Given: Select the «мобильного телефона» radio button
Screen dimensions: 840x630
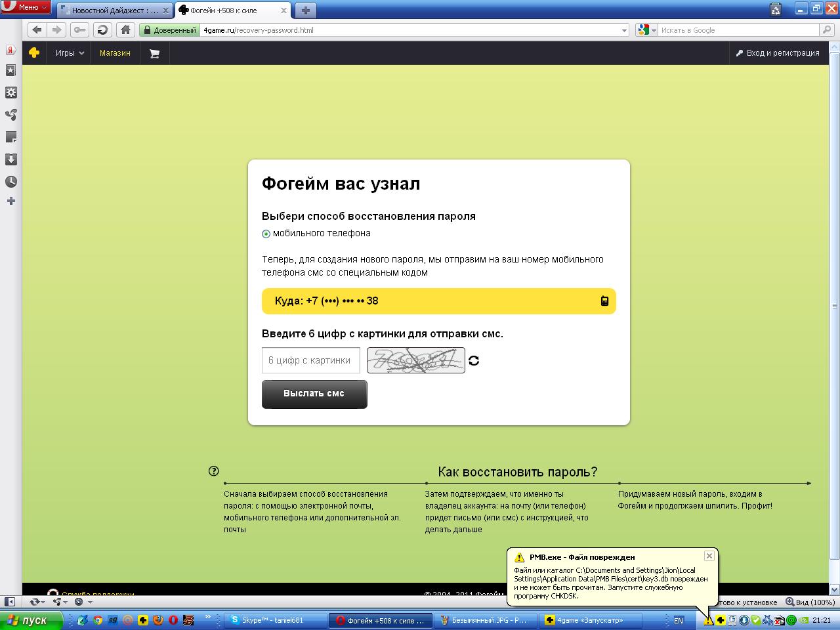Looking at the screenshot, I should point(266,234).
